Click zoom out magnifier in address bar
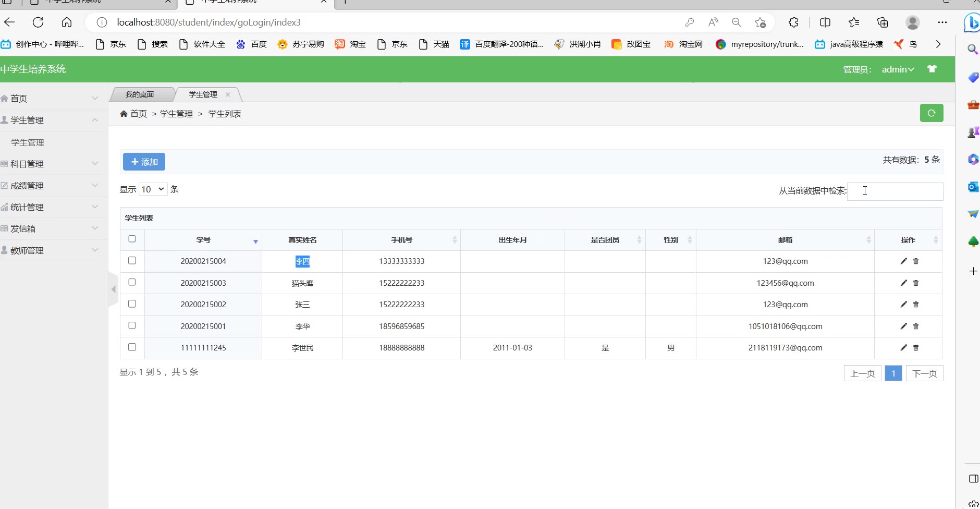Image resolution: width=980 pixels, height=509 pixels. (737, 22)
